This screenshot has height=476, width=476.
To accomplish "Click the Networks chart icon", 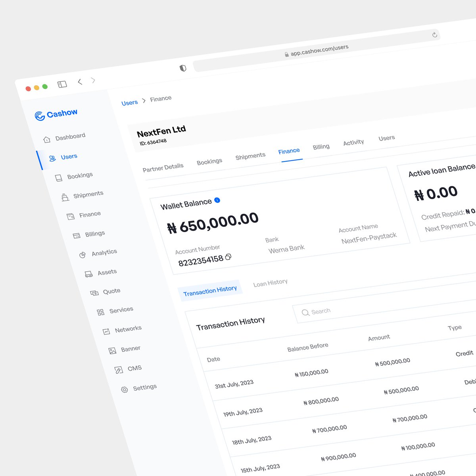I will coord(106,332).
